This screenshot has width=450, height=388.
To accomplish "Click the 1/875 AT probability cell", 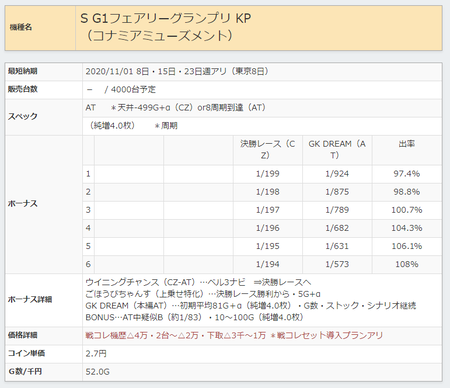I will pyautogui.click(x=337, y=192).
